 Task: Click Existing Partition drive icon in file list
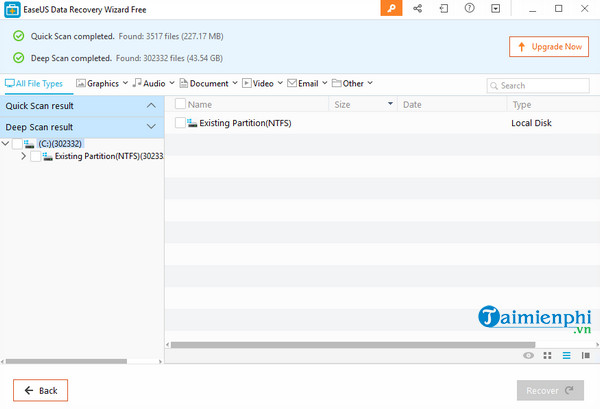192,123
